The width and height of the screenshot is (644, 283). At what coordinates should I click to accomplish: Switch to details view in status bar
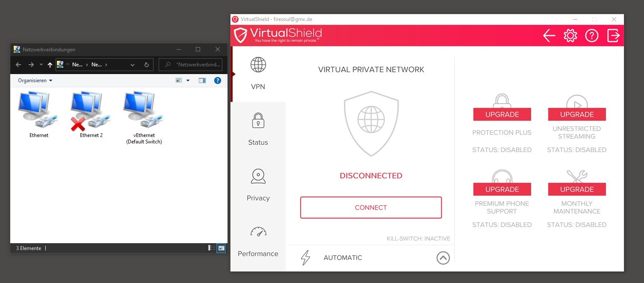[x=212, y=248]
